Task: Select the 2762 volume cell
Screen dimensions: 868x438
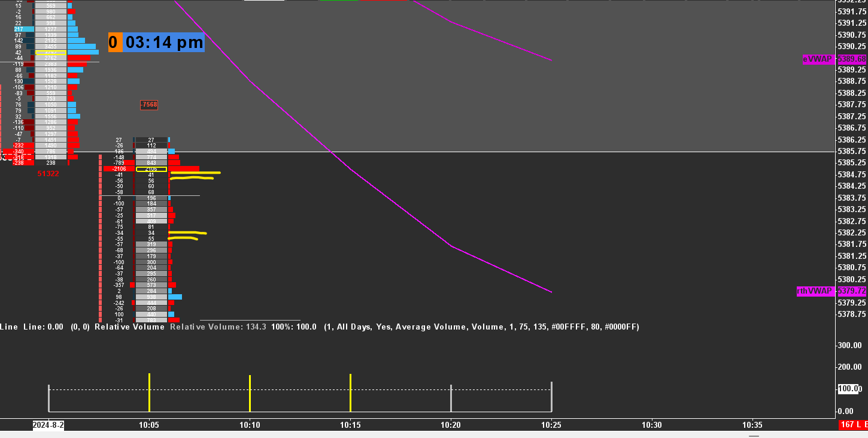Action: [51, 58]
